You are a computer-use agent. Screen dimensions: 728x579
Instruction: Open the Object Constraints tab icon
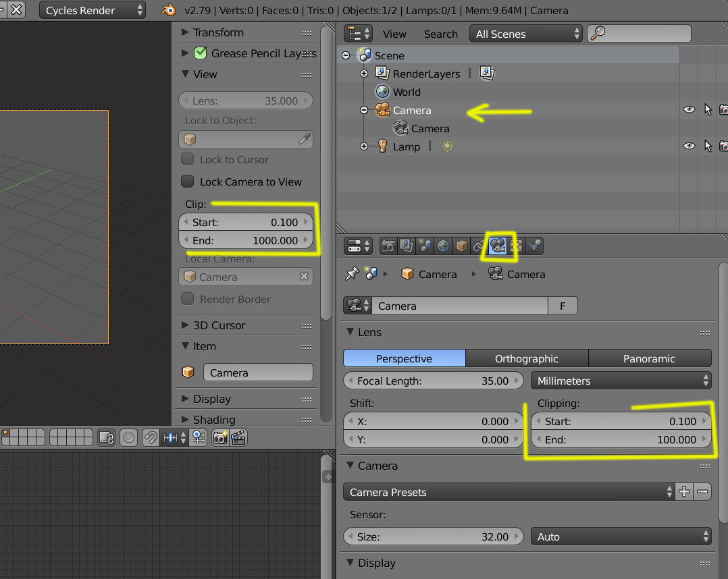click(478, 246)
